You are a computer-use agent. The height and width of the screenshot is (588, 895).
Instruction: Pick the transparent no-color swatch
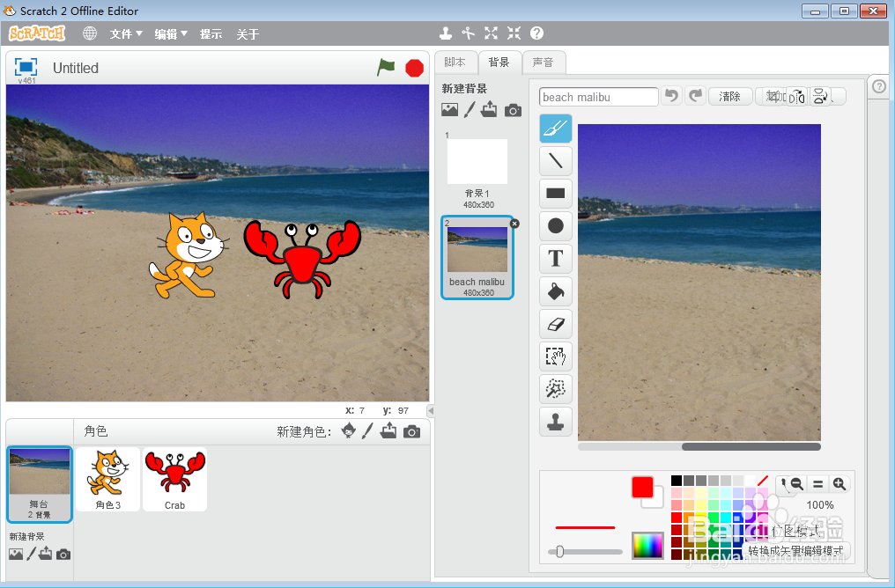[763, 481]
